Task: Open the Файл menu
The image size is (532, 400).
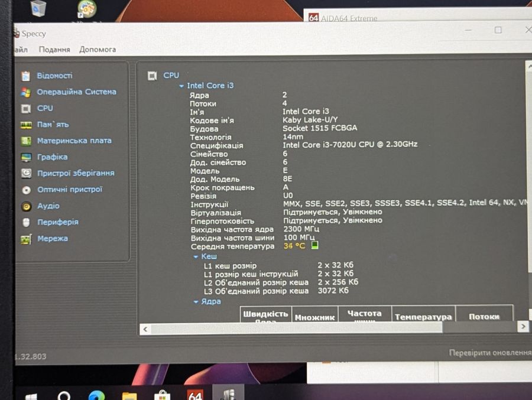Action: [x=21, y=50]
